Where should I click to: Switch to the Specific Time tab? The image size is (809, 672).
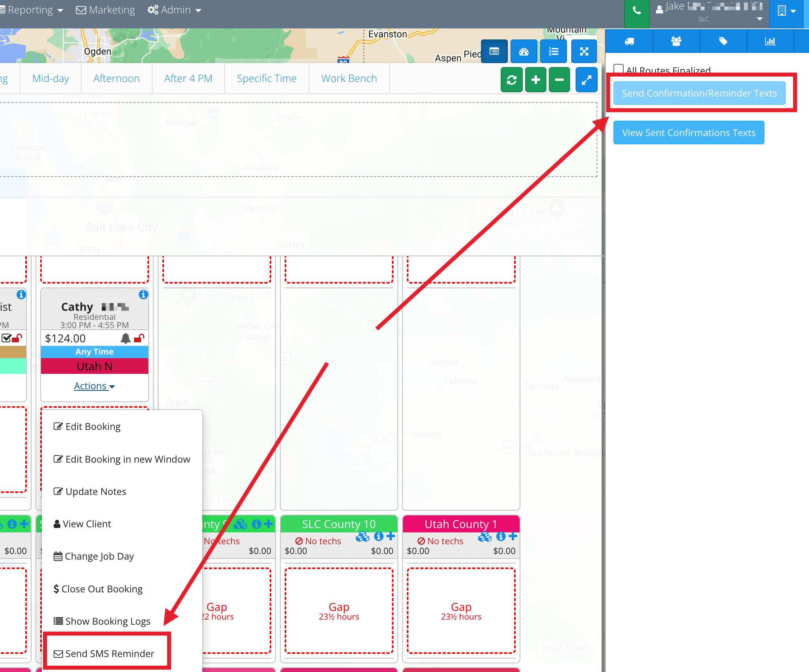pos(267,78)
